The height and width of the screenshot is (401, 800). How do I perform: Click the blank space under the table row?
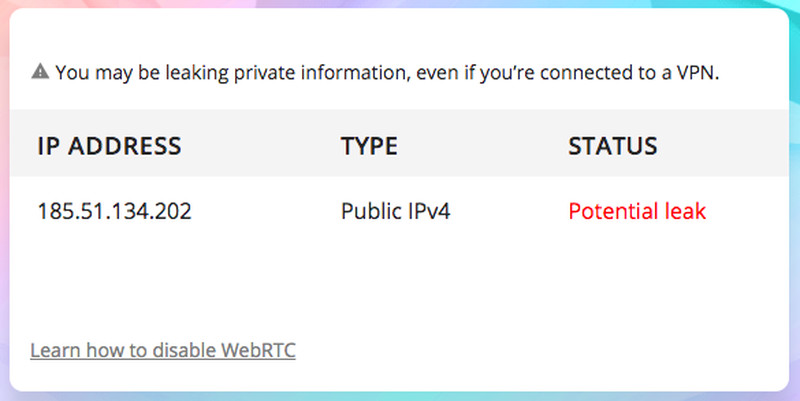pyautogui.click(x=399, y=278)
